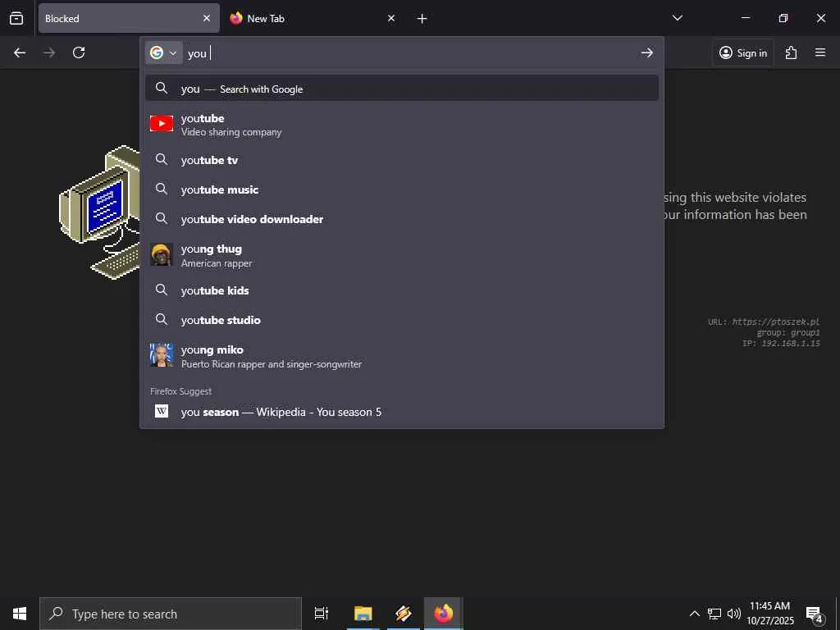
Task: Go back one page
Action: pyautogui.click(x=20, y=52)
